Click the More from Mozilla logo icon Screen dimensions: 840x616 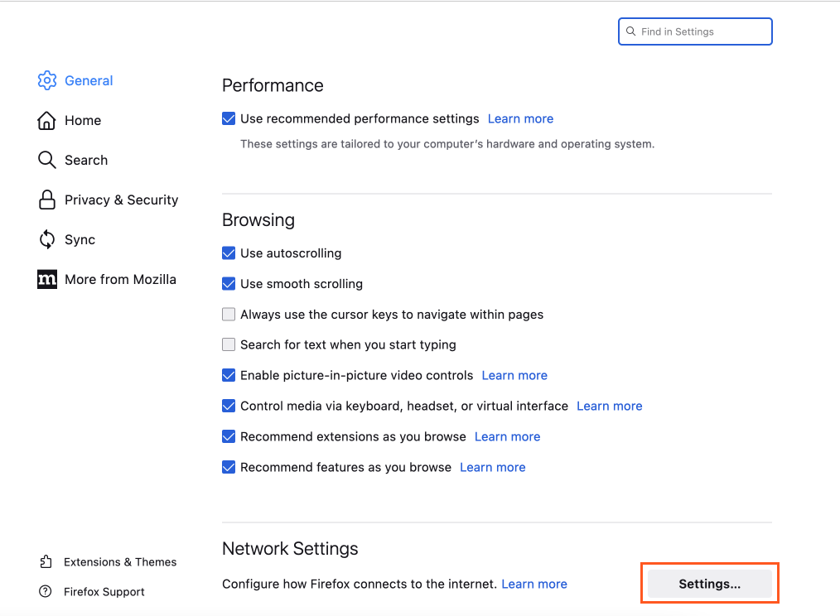(x=47, y=279)
